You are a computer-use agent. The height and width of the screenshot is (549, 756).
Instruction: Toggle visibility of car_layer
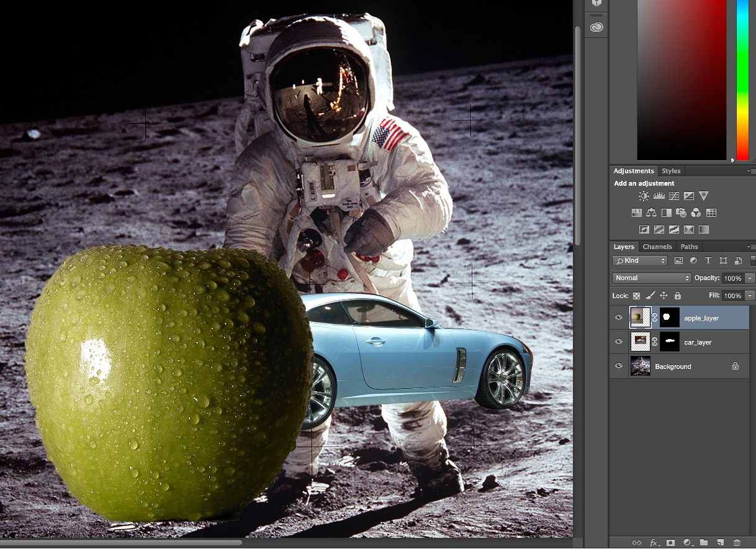click(x=618, y=342)
